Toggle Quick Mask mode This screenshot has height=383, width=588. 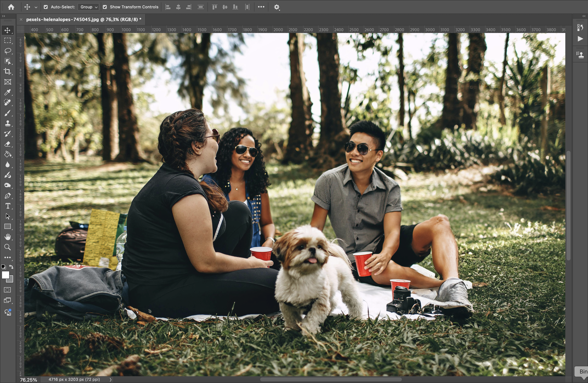tap(7, 290)
